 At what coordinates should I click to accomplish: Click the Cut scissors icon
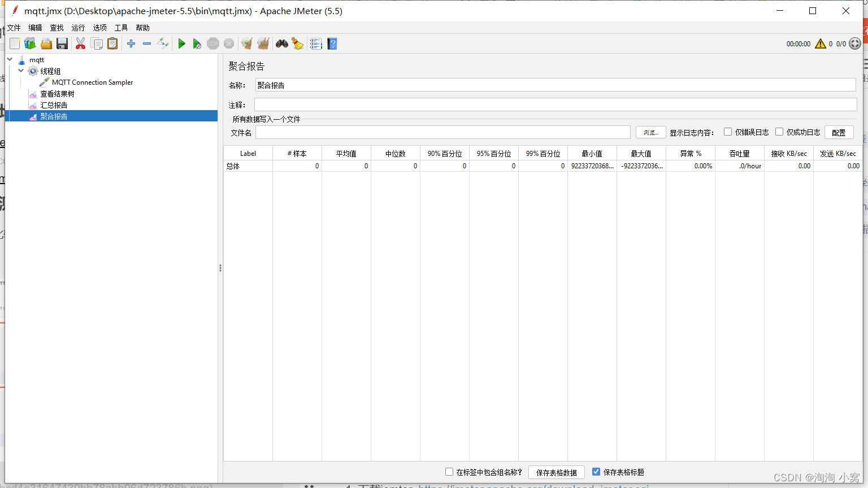[x=80, y=43]
